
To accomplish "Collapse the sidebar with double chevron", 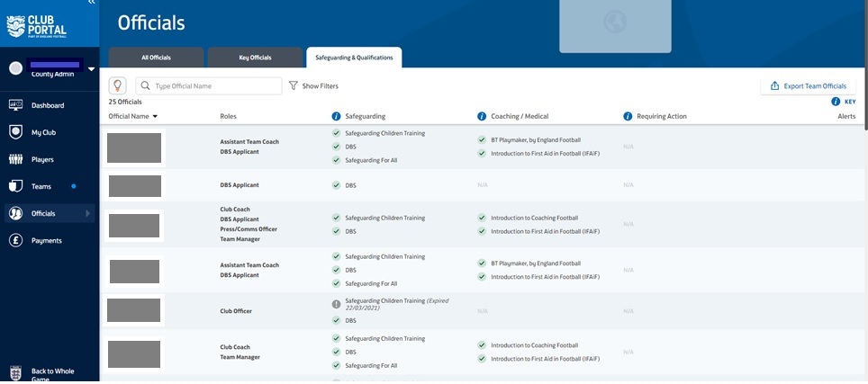I will 91,4.
